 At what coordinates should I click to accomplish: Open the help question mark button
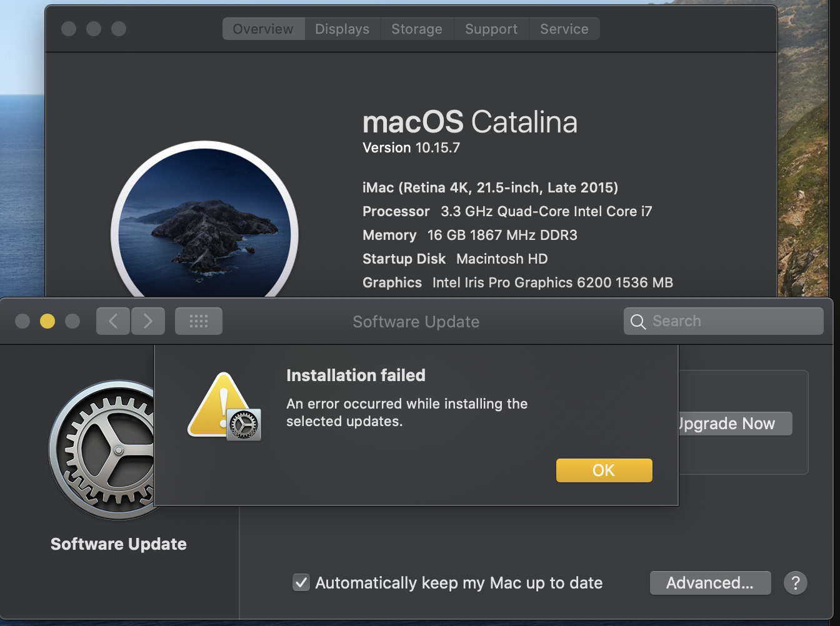click(x=796, y=583)
